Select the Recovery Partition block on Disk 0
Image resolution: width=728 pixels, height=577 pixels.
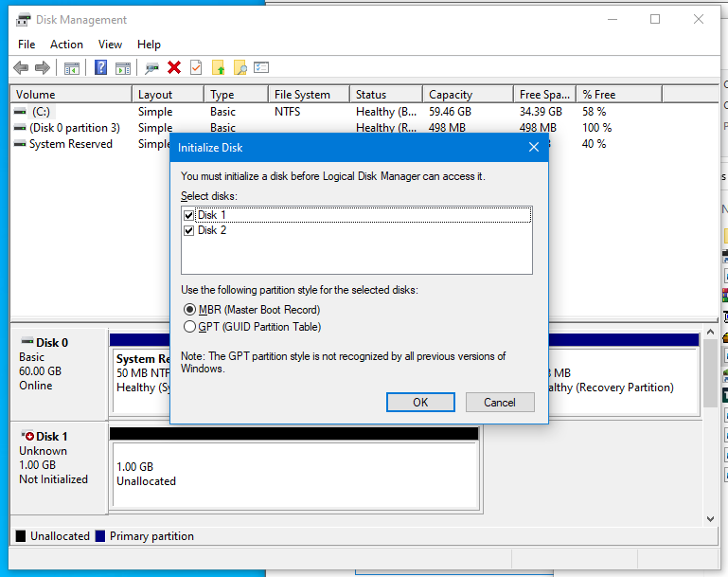point(623,381)
